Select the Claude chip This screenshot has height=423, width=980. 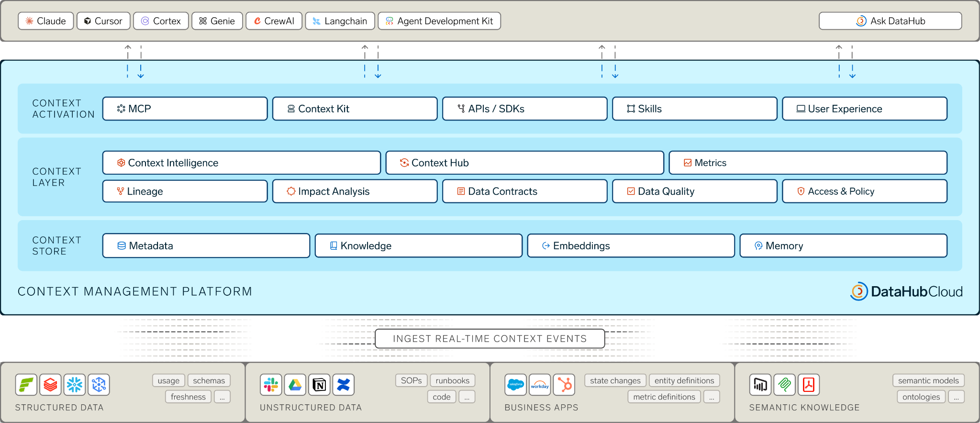click(x=46, y=21)
